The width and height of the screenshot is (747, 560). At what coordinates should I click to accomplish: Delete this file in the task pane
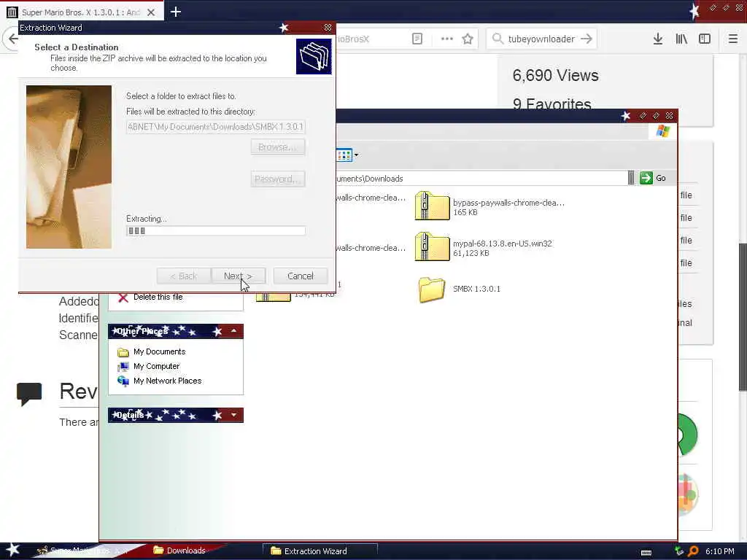pos(158,297)
